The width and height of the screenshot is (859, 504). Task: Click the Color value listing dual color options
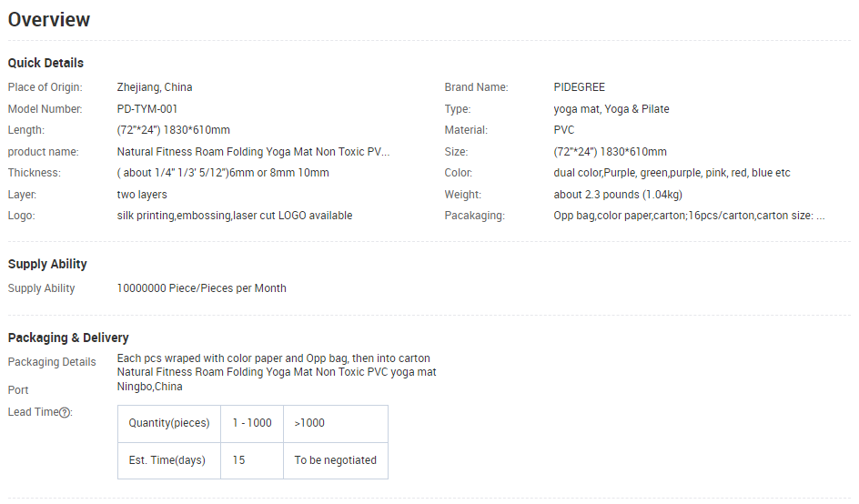[x=672, y=173]
